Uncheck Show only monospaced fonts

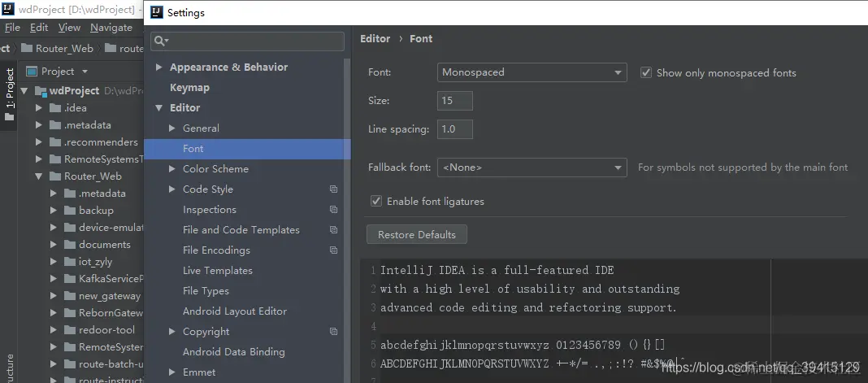(x=646, y=72)
